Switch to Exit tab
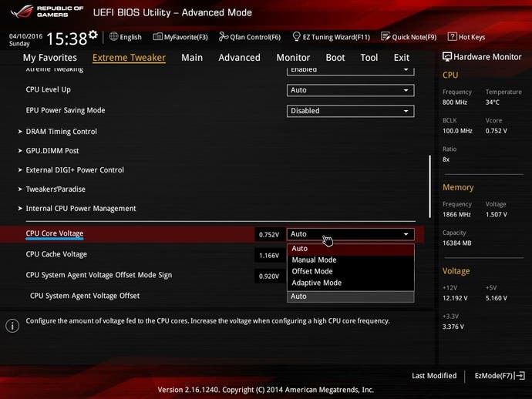 point(402,58)
